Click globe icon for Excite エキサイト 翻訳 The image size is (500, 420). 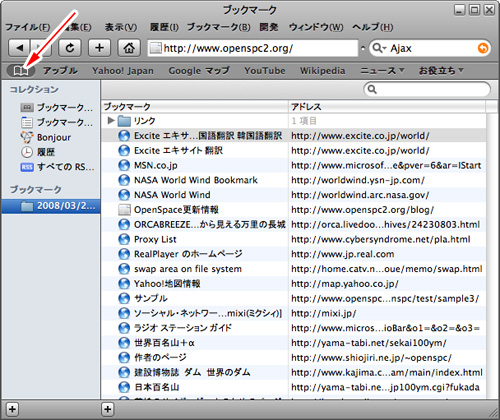point(124,151)
